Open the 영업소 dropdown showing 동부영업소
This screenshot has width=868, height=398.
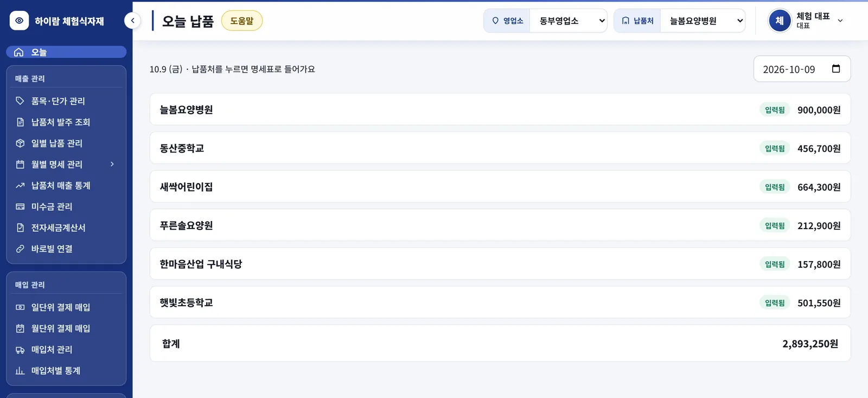568,21
